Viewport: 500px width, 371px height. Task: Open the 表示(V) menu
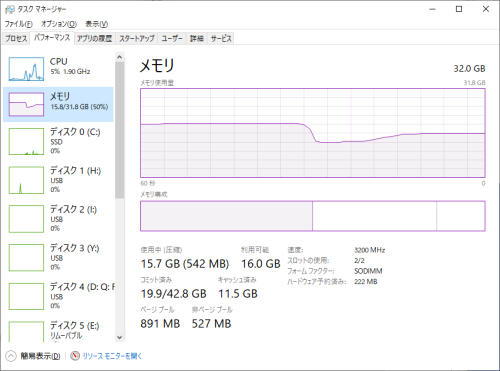97,24
